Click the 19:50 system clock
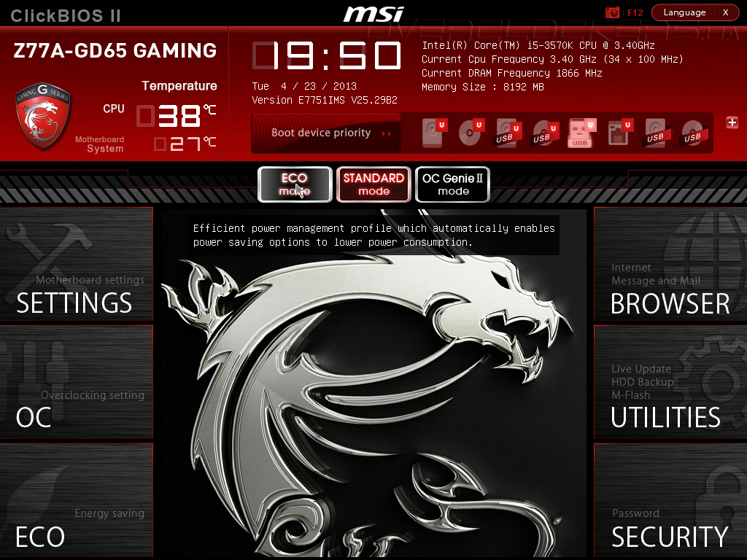The image size is (747, 560). pyautogui.click(x=327, y=55)
